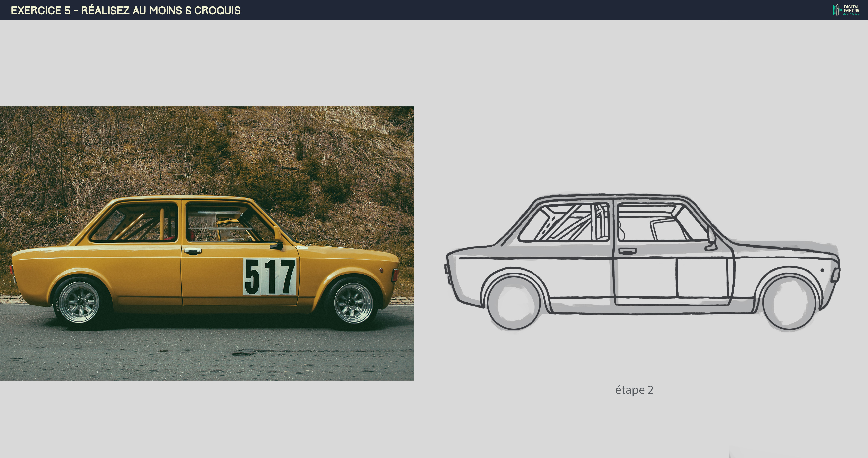Click the Digital Painting School logo icon
868x458 pixels.
tap(837, 10)
